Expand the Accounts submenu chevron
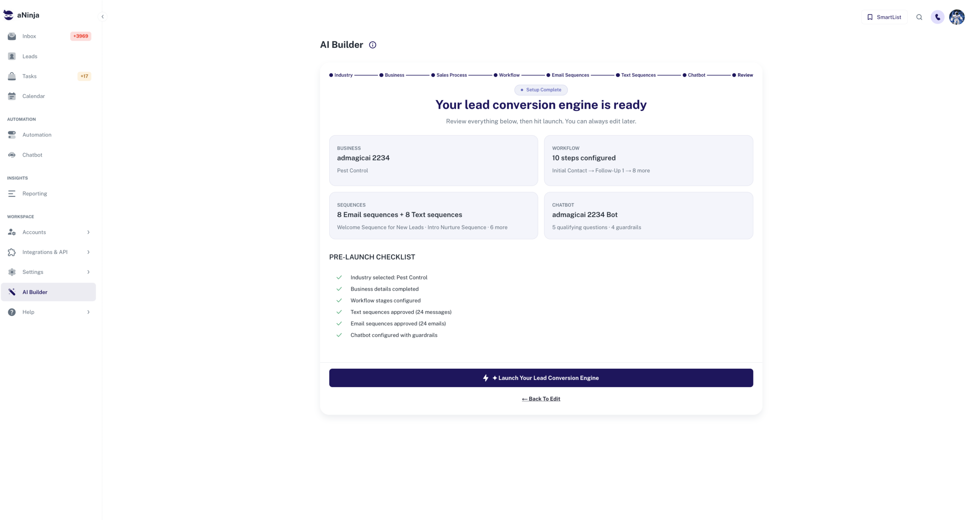The height and width of the screenshot is (520, 980). click(88, 232)
